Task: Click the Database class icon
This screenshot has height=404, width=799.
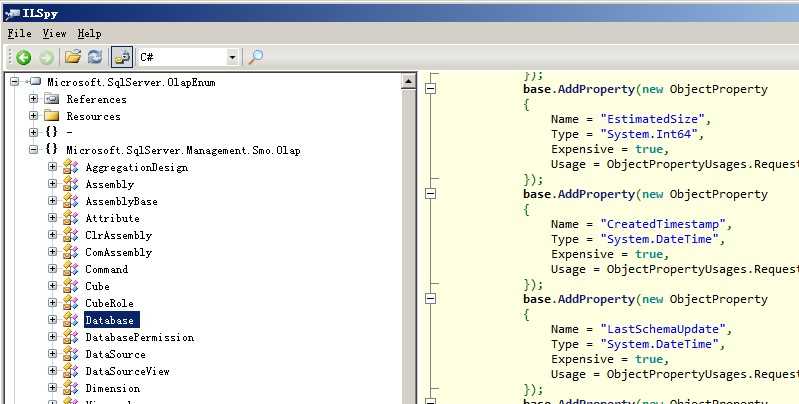Action: (x=71, y=320)
